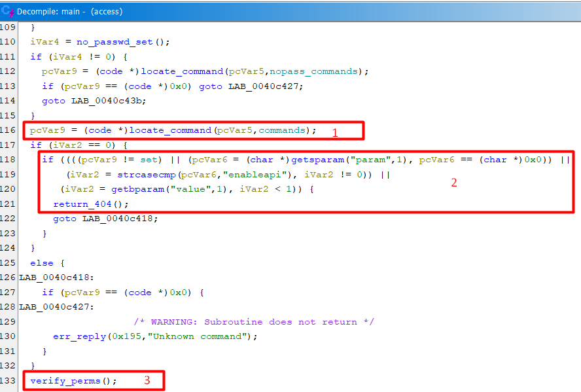Click the iVar2 variable on line 117

[x=68, y=145]
